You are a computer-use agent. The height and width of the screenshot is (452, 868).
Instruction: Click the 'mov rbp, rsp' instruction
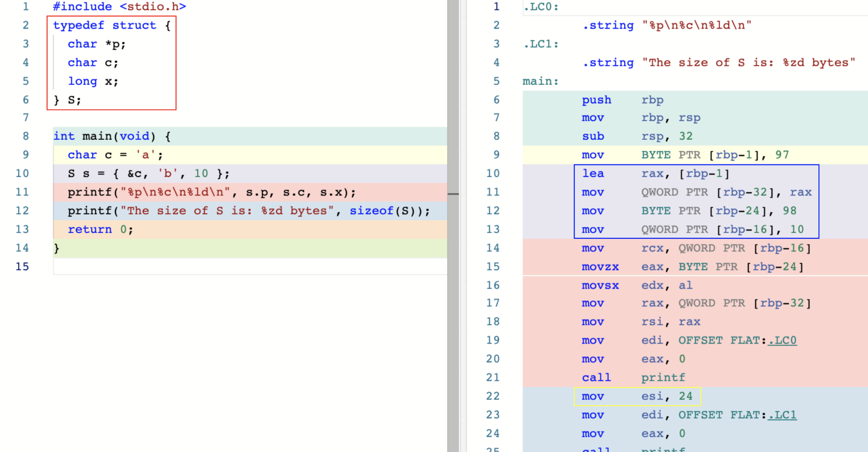click(x=641, y=118)
